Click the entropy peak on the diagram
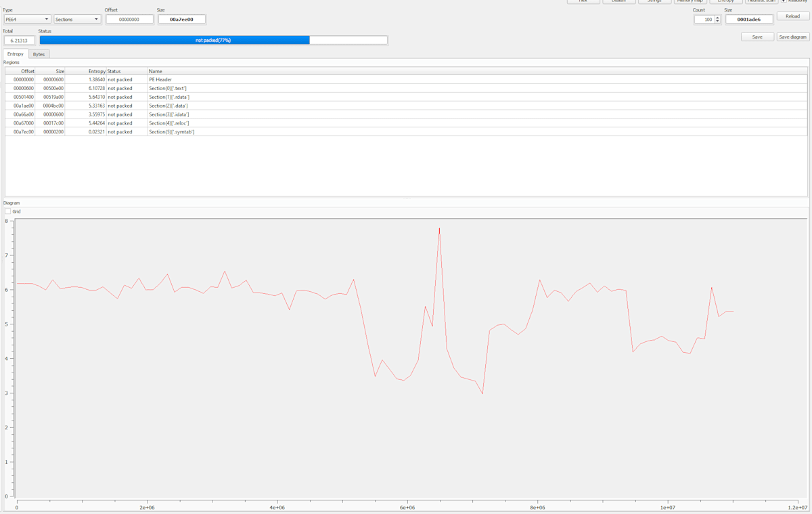 pyautogui.click(x=439, y=229)
